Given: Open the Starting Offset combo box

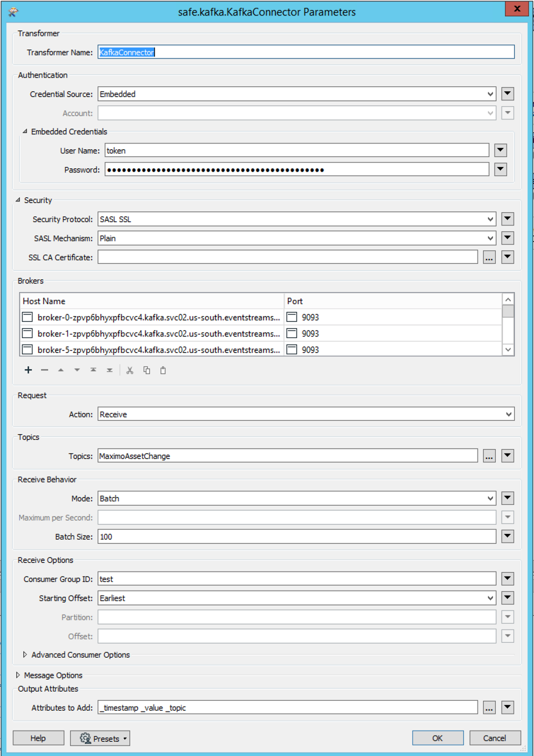Looking at the screenshot, I should tap(296, 598).
